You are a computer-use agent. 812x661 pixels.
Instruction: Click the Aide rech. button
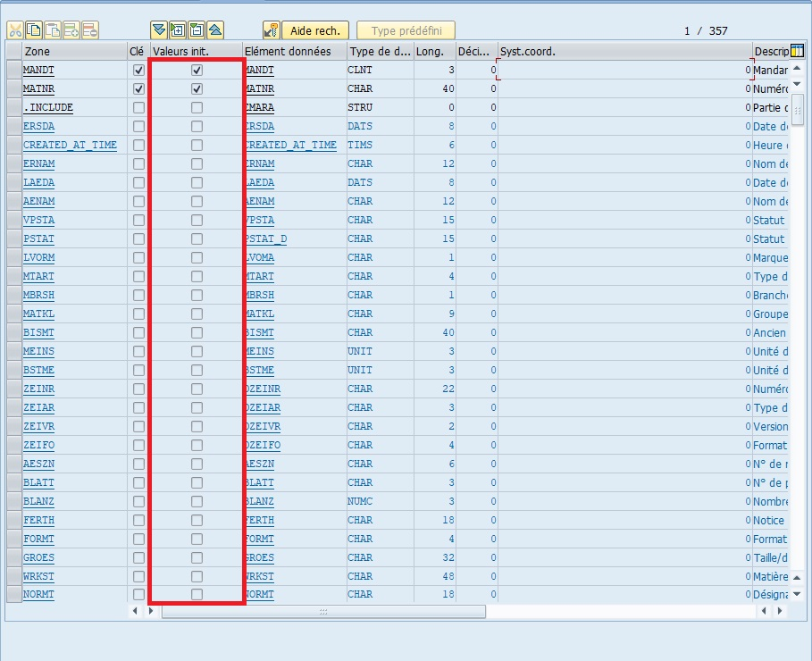pos(315,30)
